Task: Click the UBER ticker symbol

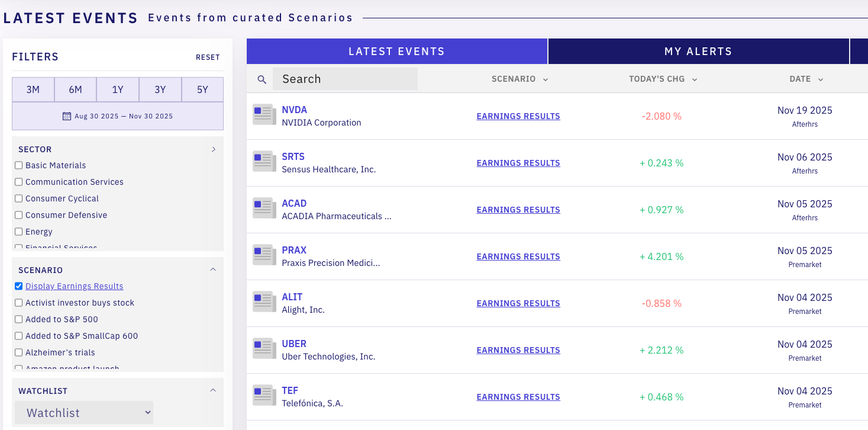Action: [x=294, y=344]
